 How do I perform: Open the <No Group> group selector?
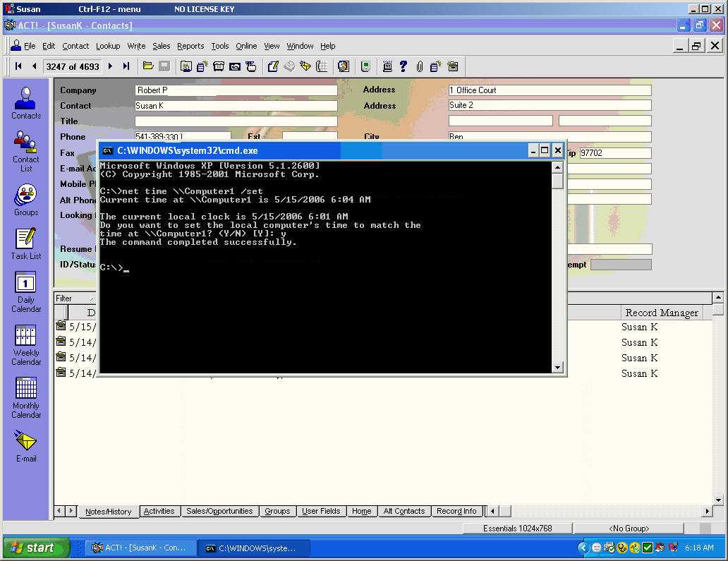coord(629,529)
